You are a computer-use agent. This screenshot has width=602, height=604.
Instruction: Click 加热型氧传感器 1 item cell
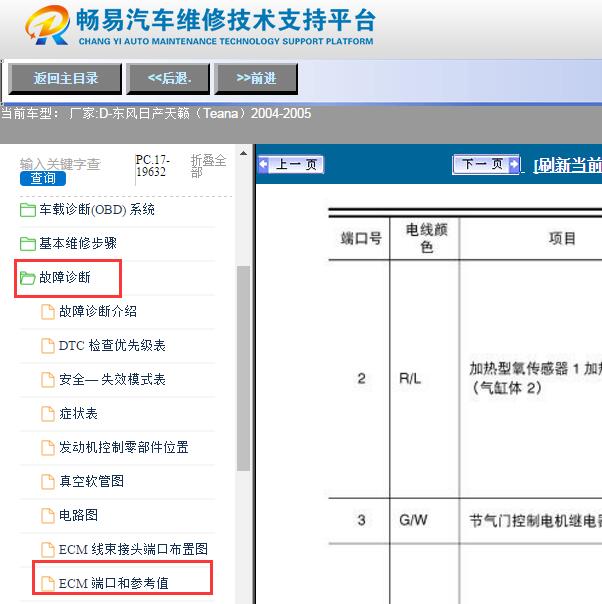pyautogui.click(x=535, y=378)
